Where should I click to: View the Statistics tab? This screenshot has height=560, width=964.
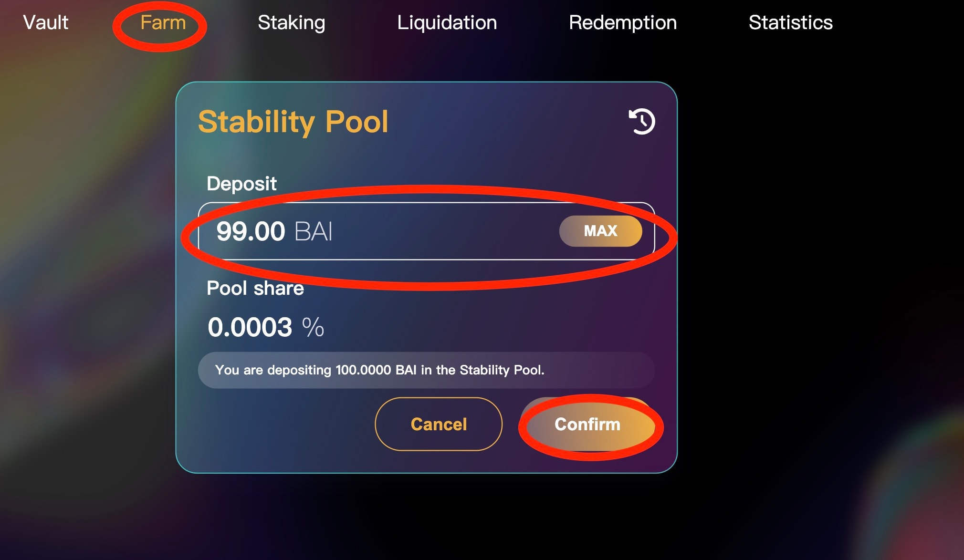(790, 22)
